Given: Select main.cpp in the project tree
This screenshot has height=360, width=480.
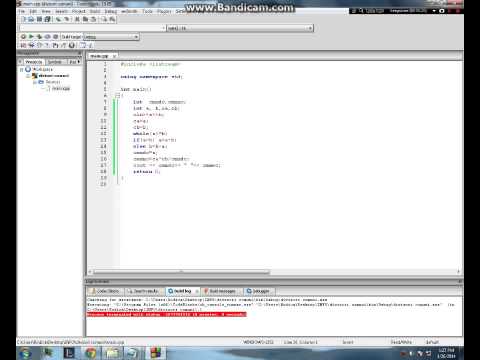Looking at the screenshot, I should tap(61, 88).
